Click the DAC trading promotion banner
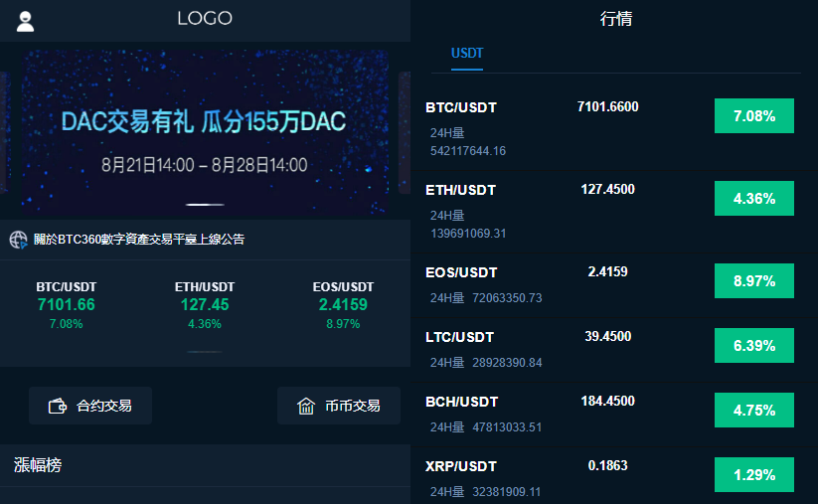This screenshot has width=818, height=504. tap(205, 132)
